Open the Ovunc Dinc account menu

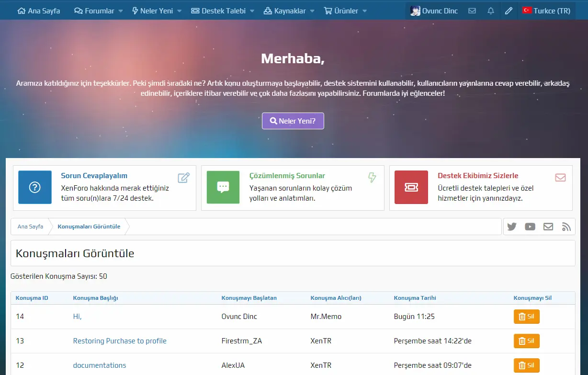tap(434, 11)
